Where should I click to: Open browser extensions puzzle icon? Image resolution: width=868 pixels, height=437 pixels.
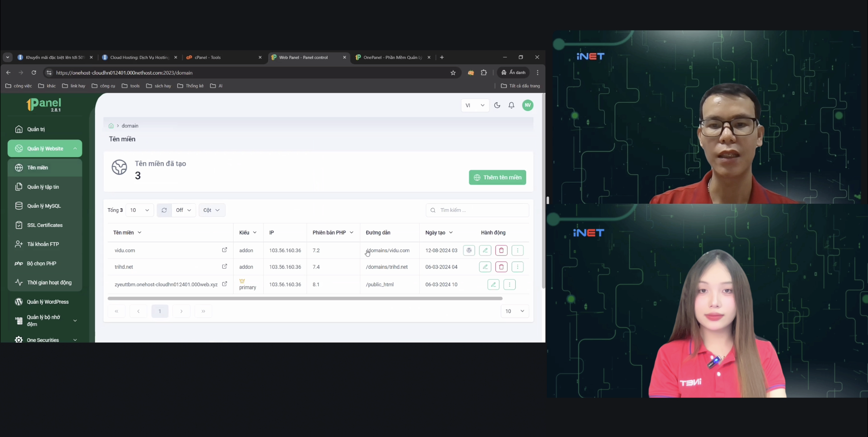point(484,73)
